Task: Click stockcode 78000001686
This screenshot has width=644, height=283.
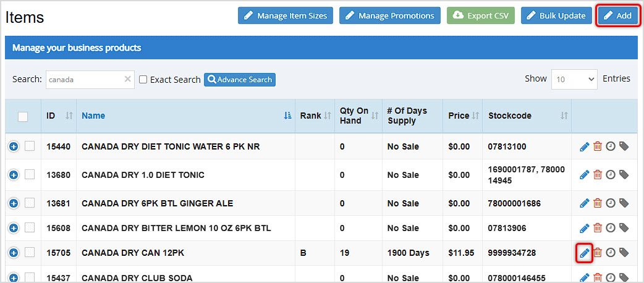Action: 514,203
